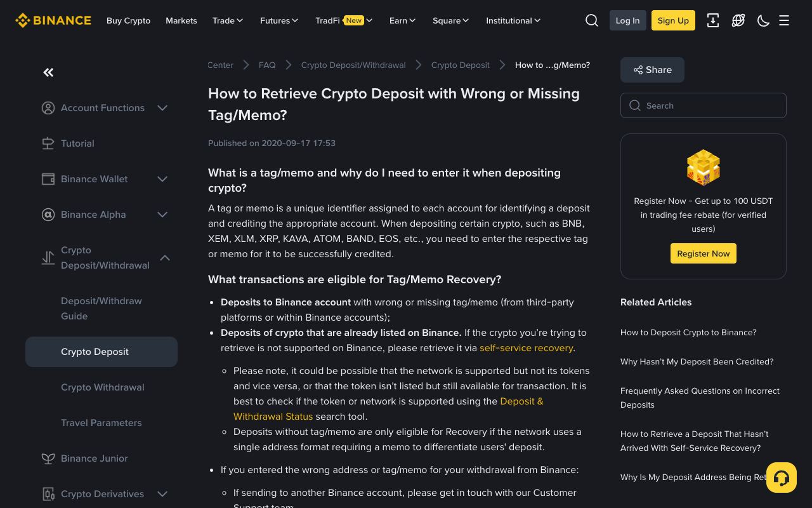Click the rewards gift box image
The width and height of the screenshot is (812, 508).
tap(704, 168)
